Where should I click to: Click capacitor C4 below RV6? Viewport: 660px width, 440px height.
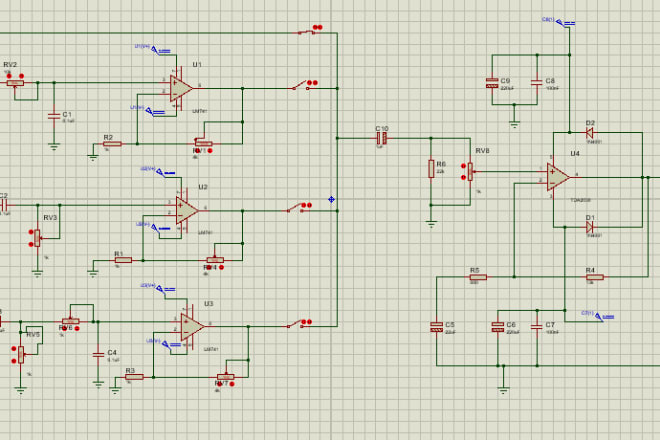pyautogui.click(x=98, y=355)
